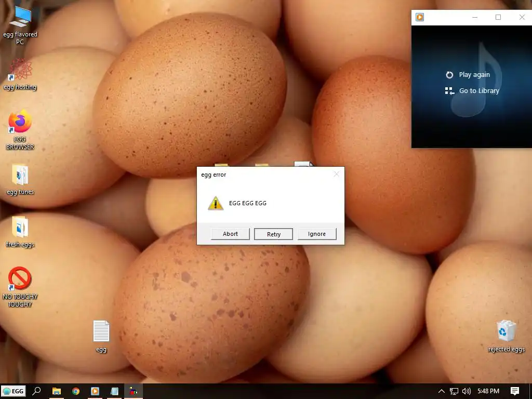Screen dimensions: 532x399
Task: Open the EGG start button
Action: pyautogui.click(x=13, y=391)
